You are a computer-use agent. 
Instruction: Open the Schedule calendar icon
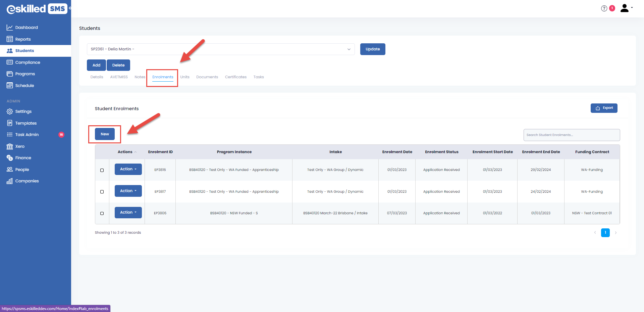pos(10,86)
